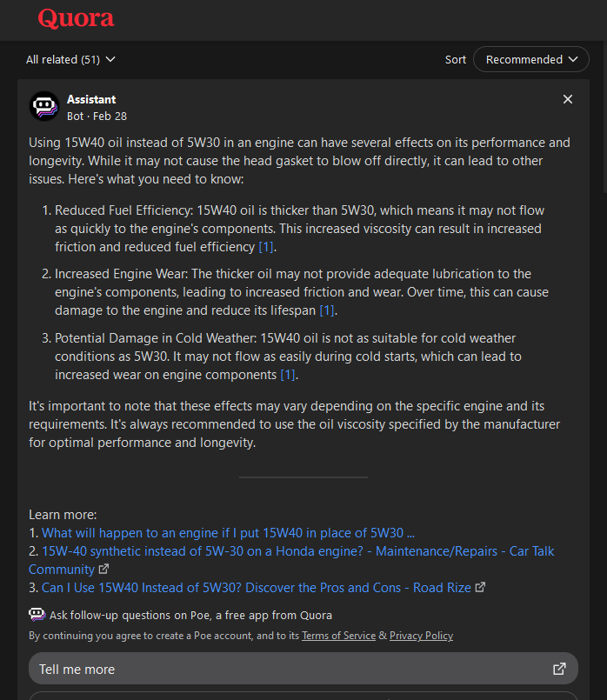Open citation [1] after reduce its lifespan
Viewport: 607px width, 700px height.
point(327,310)
